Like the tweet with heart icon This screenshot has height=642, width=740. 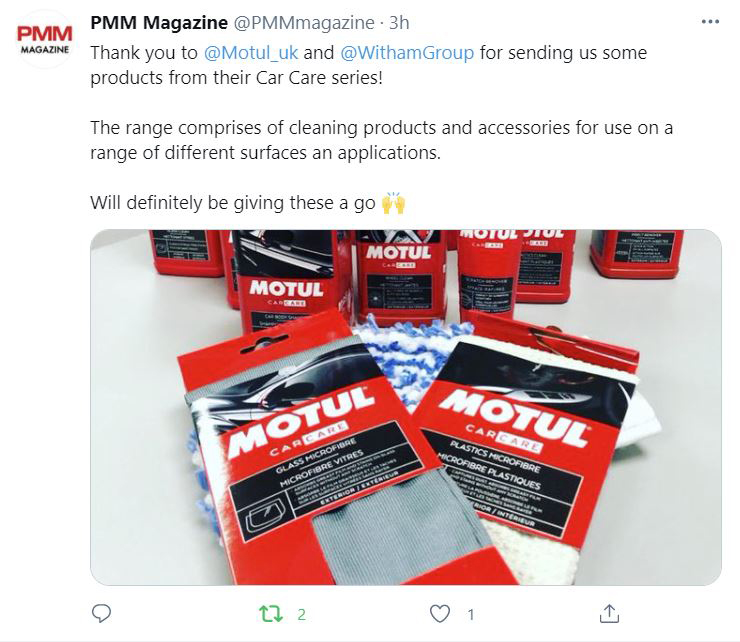pos(440,614)
